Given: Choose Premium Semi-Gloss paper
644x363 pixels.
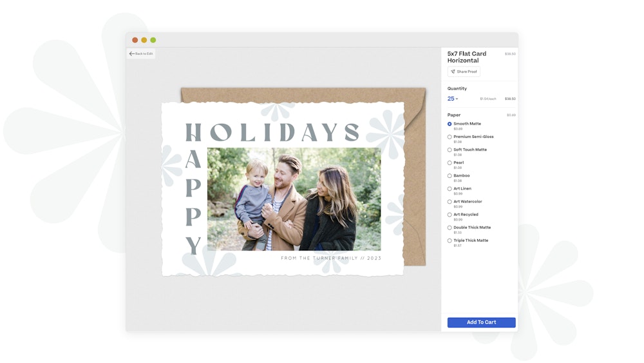Looking at the screenshot, I should pyautogui.click(x=450, y=137).
